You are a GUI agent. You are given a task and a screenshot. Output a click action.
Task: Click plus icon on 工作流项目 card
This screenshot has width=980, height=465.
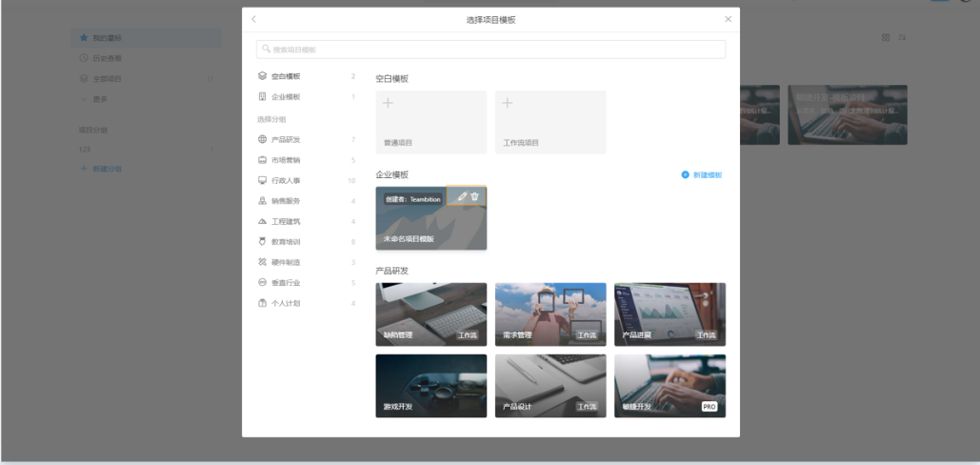point(508,103)
